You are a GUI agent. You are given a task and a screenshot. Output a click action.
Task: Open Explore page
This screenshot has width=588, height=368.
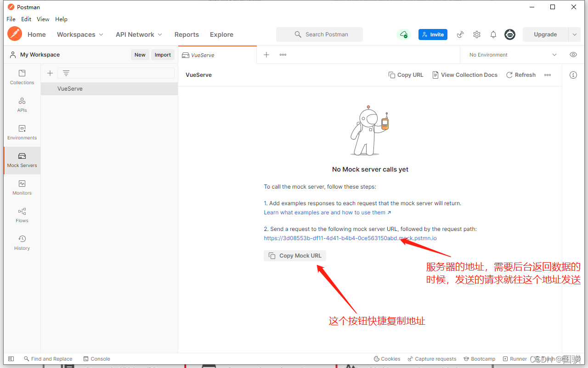click(x=221, y=34)
